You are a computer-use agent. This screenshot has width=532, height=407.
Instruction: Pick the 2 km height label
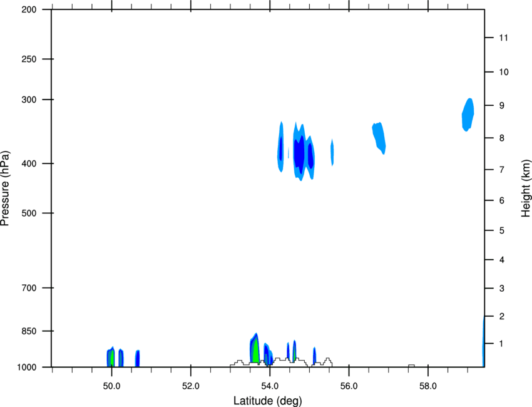point(502,316)
